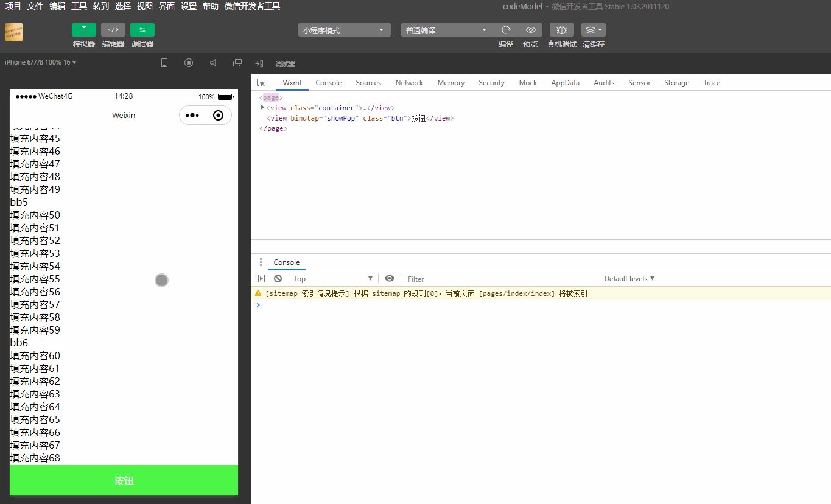Click the mini program three-dot capsule menu
This screenshot has width=831, height=504.
[x=192, y=116]
